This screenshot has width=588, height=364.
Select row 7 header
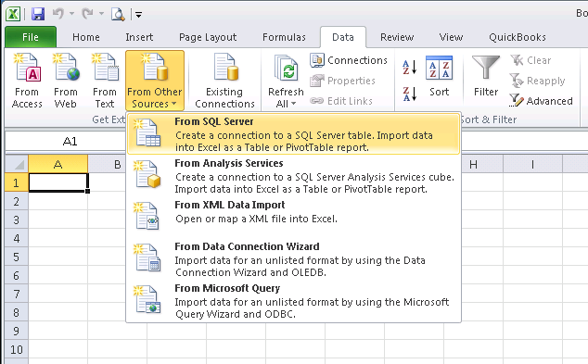tap(16, 294)
